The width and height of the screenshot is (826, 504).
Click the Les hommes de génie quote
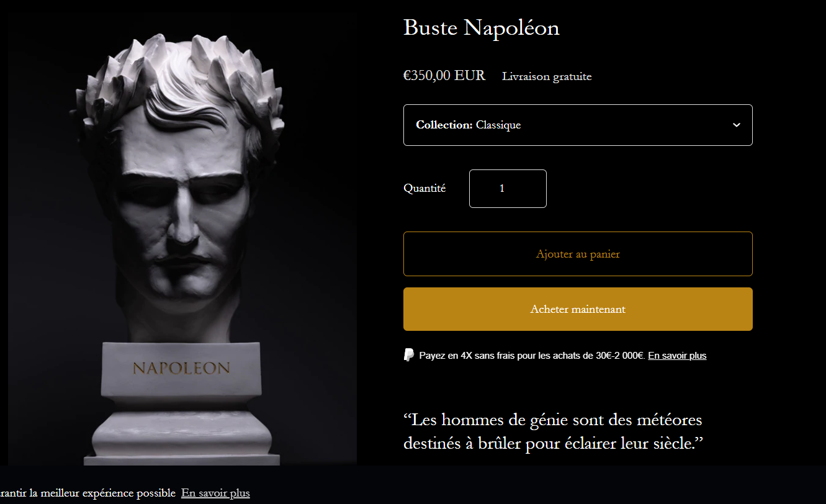553,432
